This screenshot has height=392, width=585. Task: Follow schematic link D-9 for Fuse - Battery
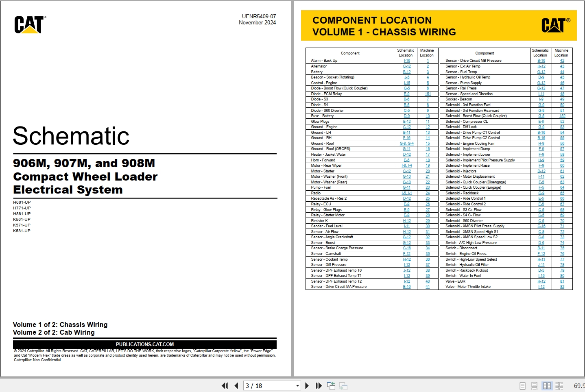(407, 116)
